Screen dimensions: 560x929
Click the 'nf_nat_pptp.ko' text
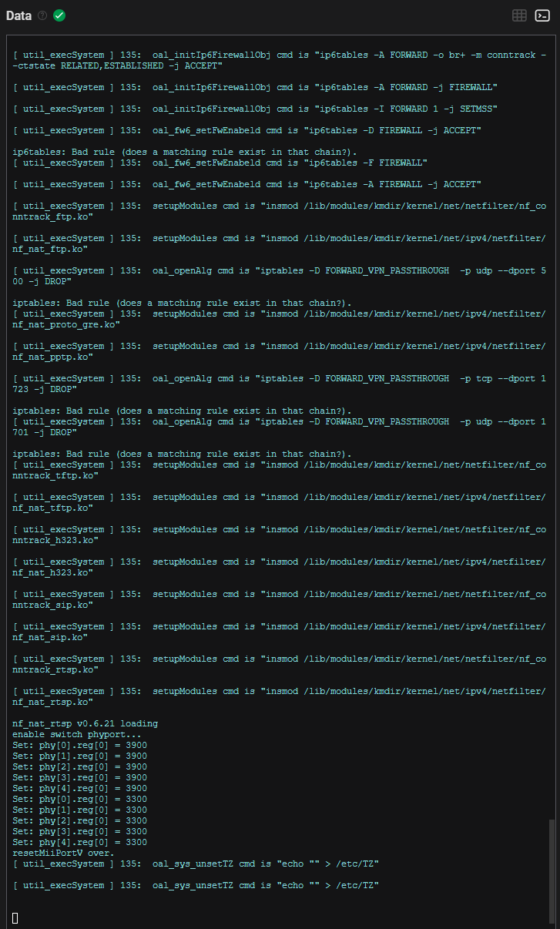pos(51,357)
